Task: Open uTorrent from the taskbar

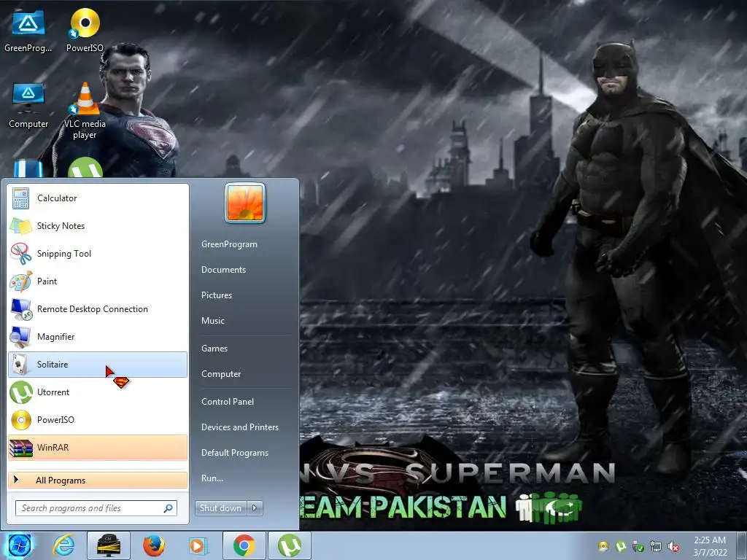Action: click(289, 545)
